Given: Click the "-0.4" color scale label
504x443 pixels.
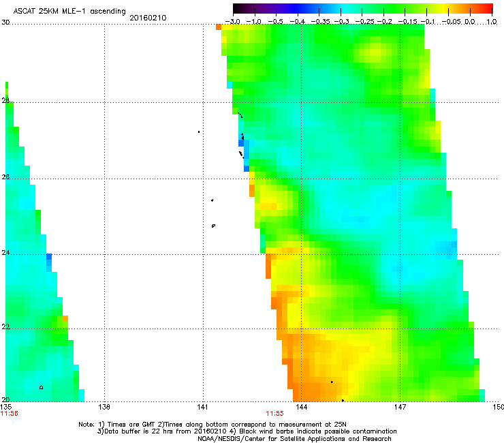Looking at the screenshot, I should 298,22.
